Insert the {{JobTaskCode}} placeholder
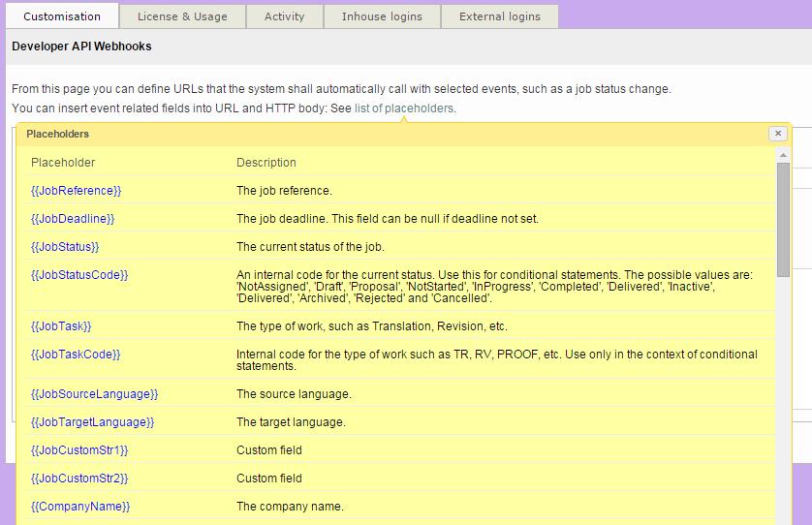The image size is (812, 525). [75, 355]
